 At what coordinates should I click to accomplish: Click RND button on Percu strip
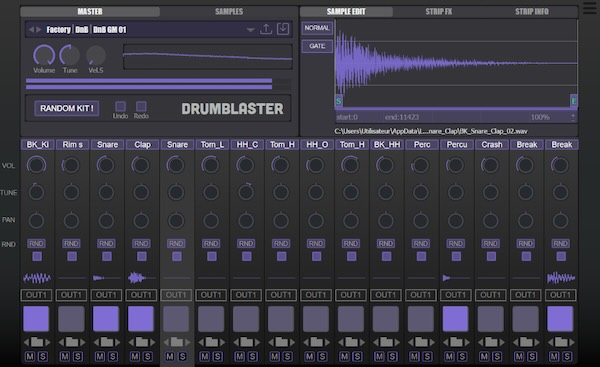(455, 244)
